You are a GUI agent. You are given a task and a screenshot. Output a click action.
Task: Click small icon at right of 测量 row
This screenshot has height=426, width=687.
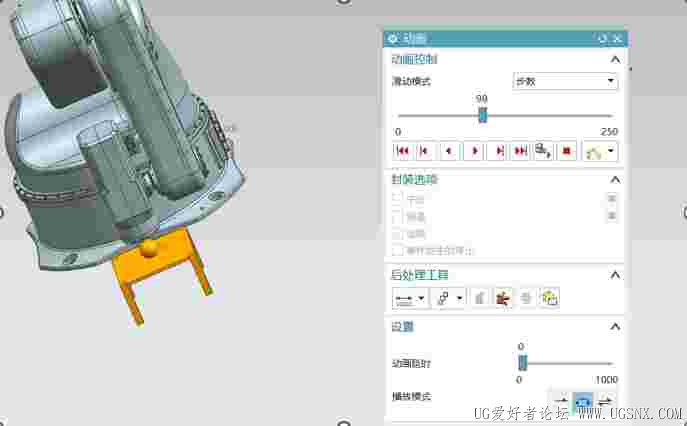tap(612, 215)
